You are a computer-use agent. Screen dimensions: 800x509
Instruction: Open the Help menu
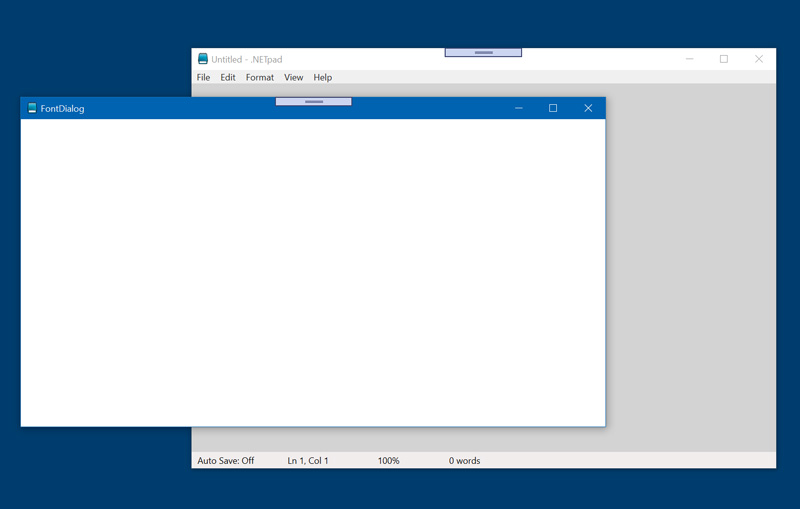point(322,77)
